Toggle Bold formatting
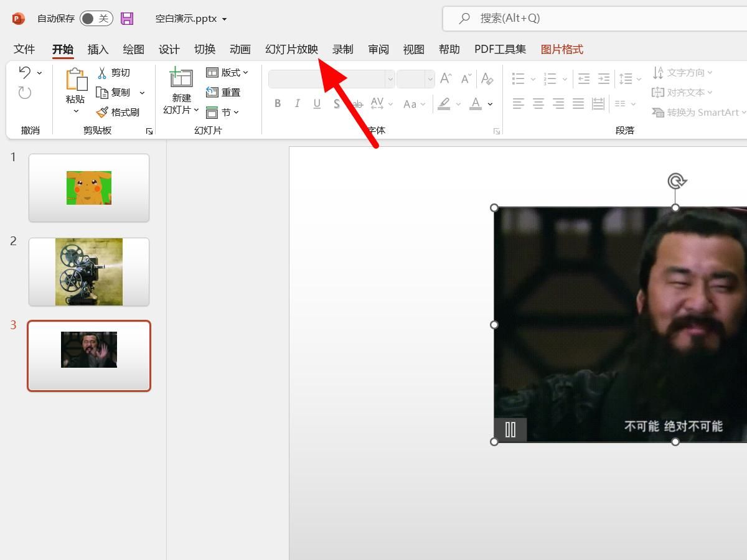 pyautogui.click(x=278, y=104)
